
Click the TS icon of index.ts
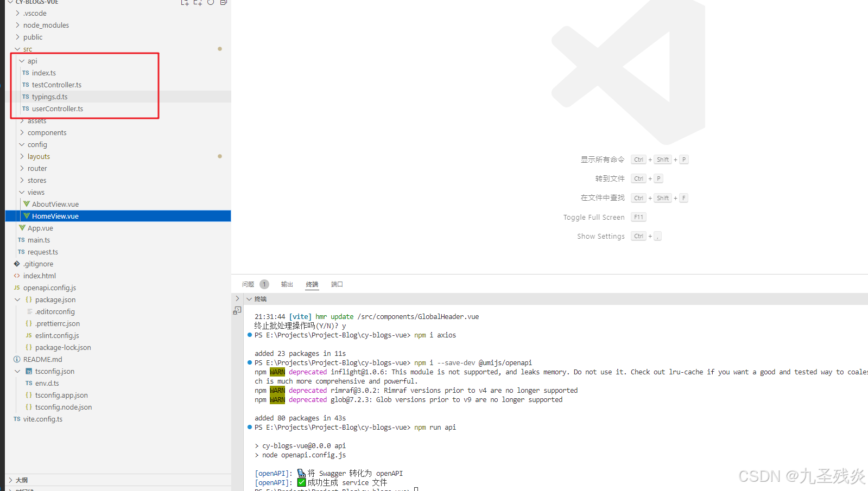(x=26, y=73)
